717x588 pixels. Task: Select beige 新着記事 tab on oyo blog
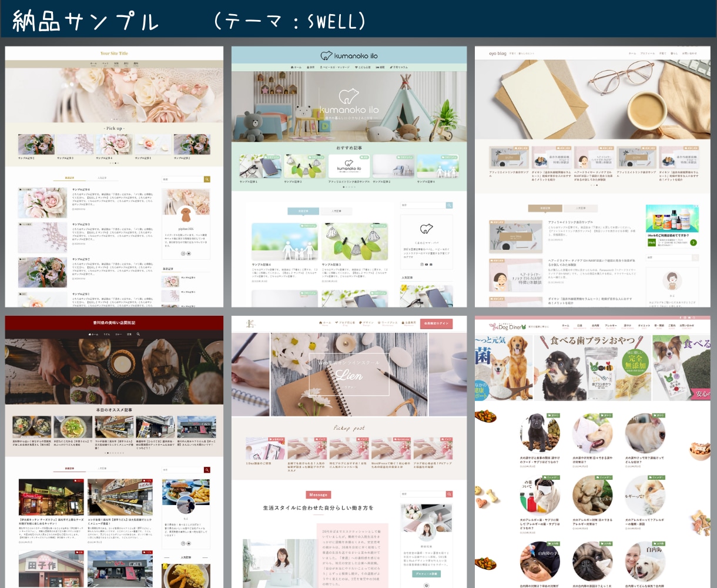545,208
